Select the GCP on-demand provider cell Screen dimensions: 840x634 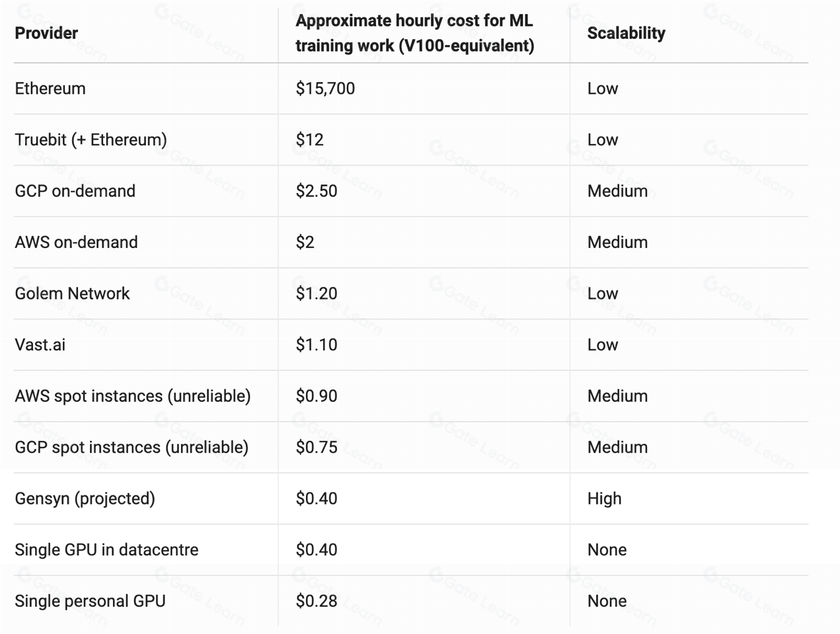75,191
